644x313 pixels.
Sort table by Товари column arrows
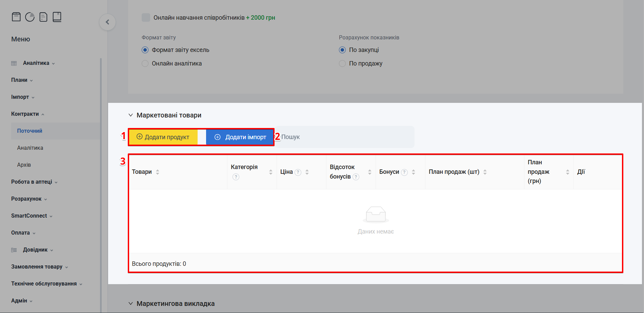158,172
